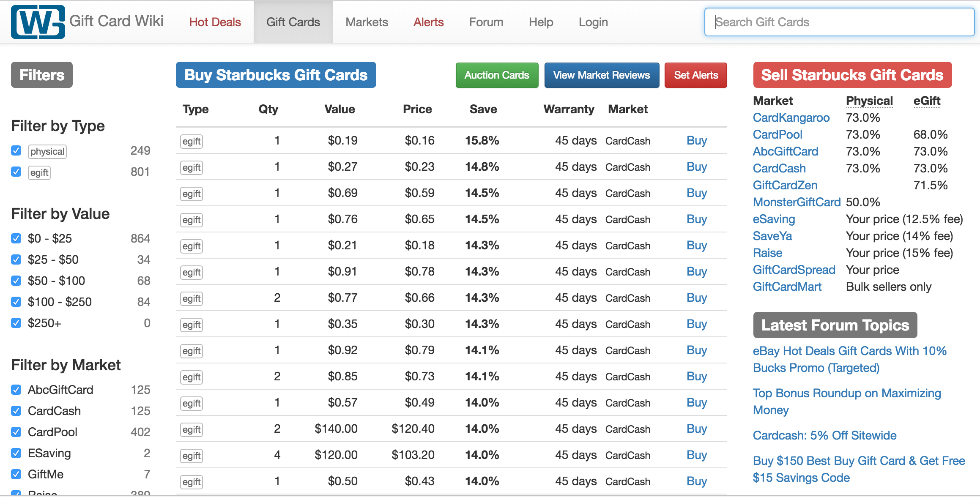Open the GiftCardZen market link
The height and width of the screenshot is (497, 980).
pyautogui.click(x=785, y=185)
